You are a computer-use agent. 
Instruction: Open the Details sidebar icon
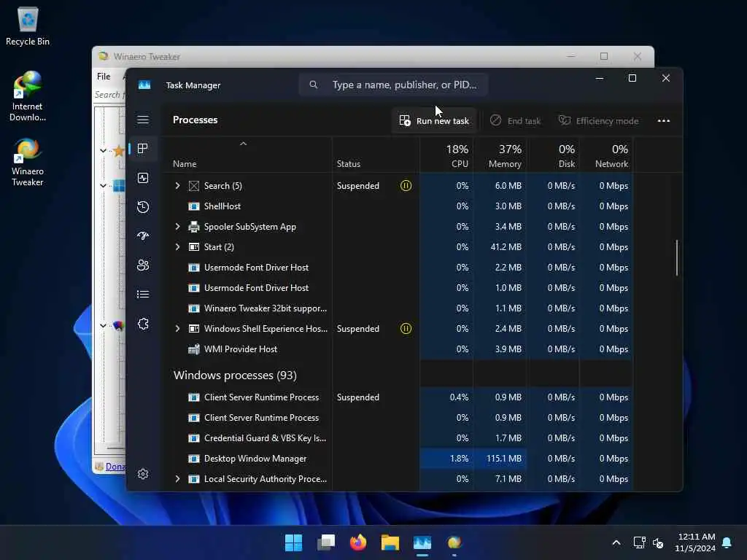(x=143, y=295)
